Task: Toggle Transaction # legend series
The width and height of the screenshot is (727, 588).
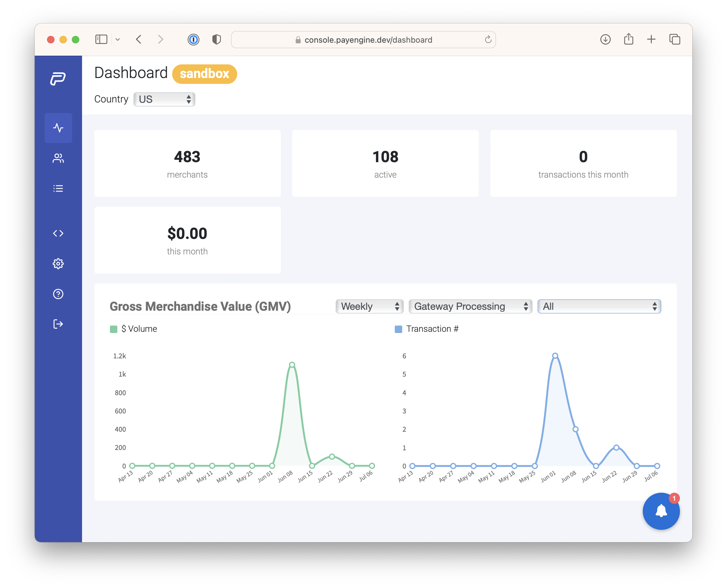Action: click(427, 329)
